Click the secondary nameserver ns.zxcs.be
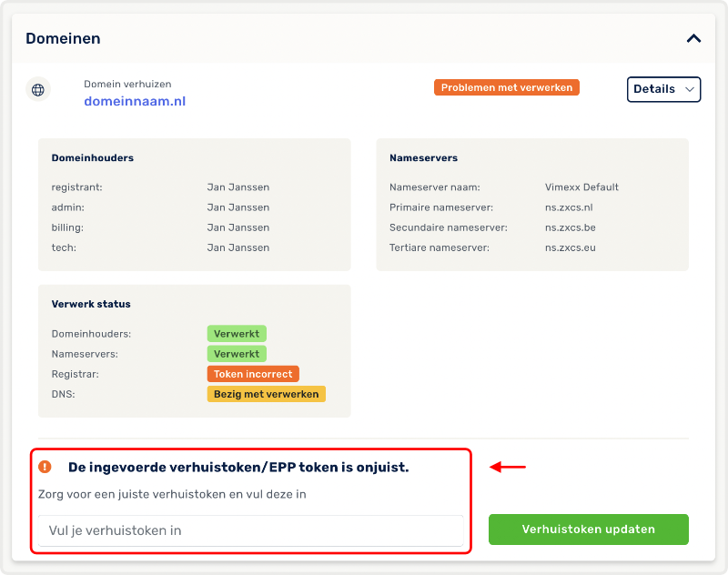This screenshot has height=575, width=728. 570,227
